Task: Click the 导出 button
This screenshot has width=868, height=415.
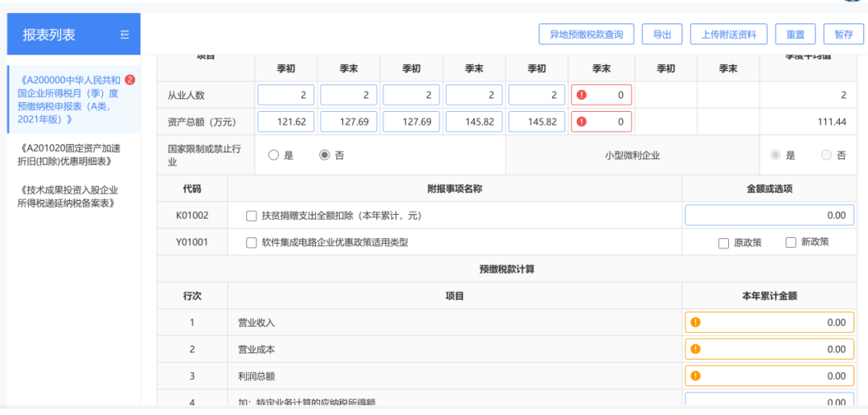Action: click(x=662, y=35)
